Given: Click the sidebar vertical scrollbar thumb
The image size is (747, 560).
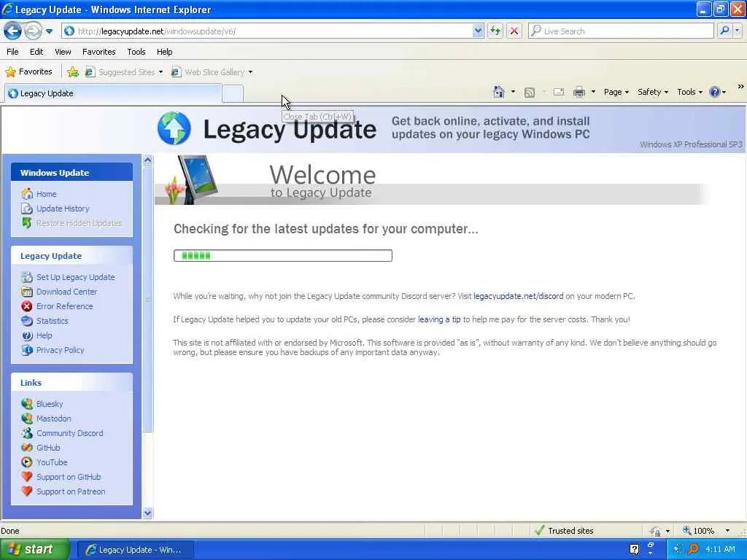Looking at the screenshot, I should 147,299.
